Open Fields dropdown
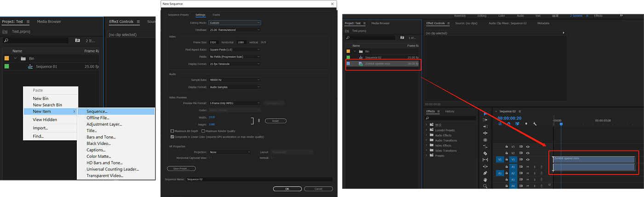The width and height of the screenshot is (644, 197). (235, 57)
